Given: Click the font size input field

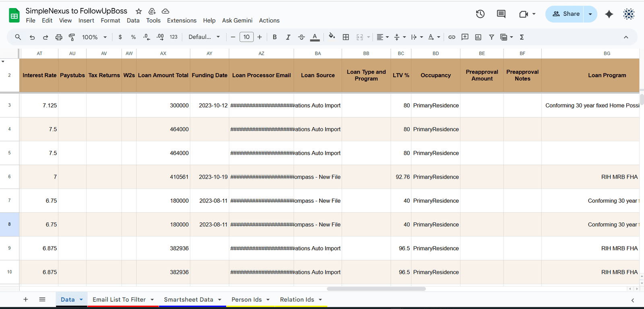Looking at the screenshot, I should coord(246,37).
